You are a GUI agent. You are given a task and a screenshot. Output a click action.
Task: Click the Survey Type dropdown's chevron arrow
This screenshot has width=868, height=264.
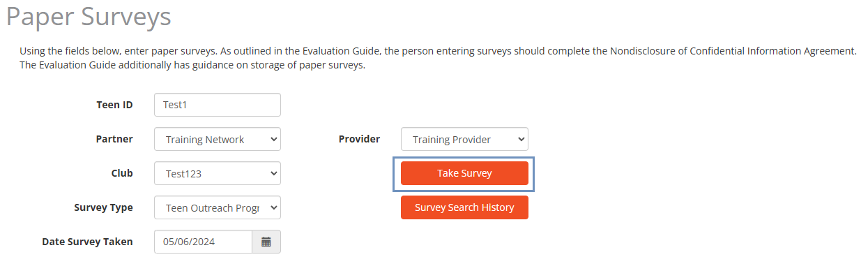(272, 208)
